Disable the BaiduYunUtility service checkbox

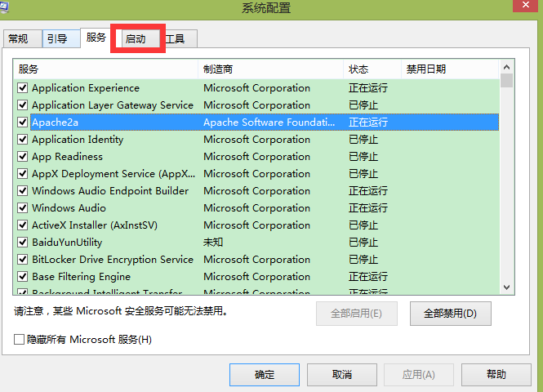23,243
